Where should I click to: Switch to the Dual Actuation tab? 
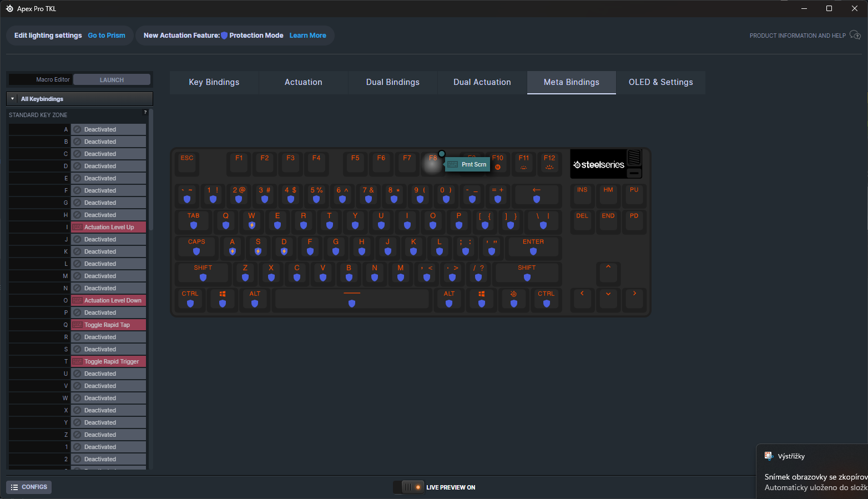tap(482, 82)
